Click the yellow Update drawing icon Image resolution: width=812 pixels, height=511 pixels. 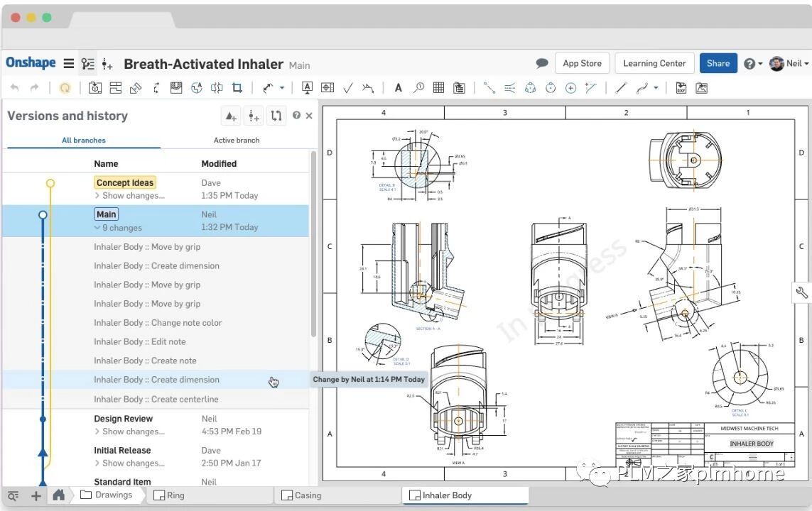tap(65, 88)
